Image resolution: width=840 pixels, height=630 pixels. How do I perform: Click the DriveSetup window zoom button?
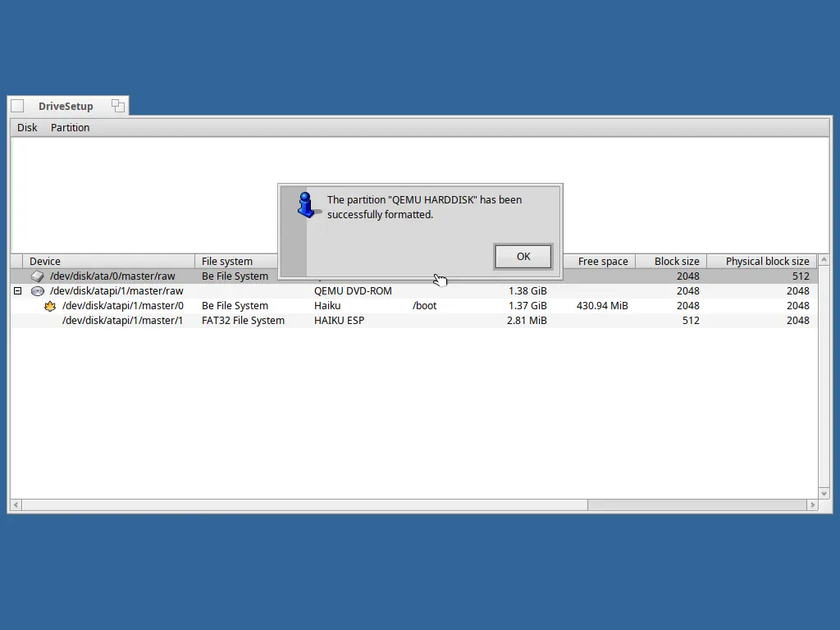coord(118,106)
